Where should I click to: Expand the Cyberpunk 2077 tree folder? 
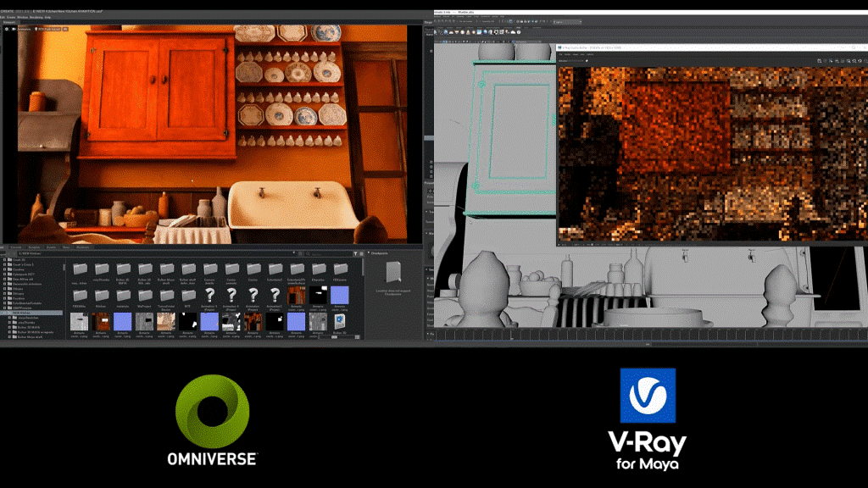[4, 274]
